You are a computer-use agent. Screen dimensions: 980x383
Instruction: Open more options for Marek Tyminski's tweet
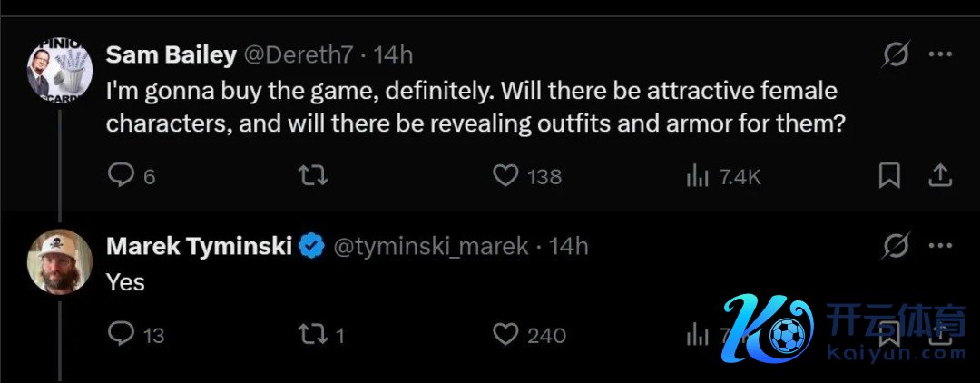pos(940,246)
